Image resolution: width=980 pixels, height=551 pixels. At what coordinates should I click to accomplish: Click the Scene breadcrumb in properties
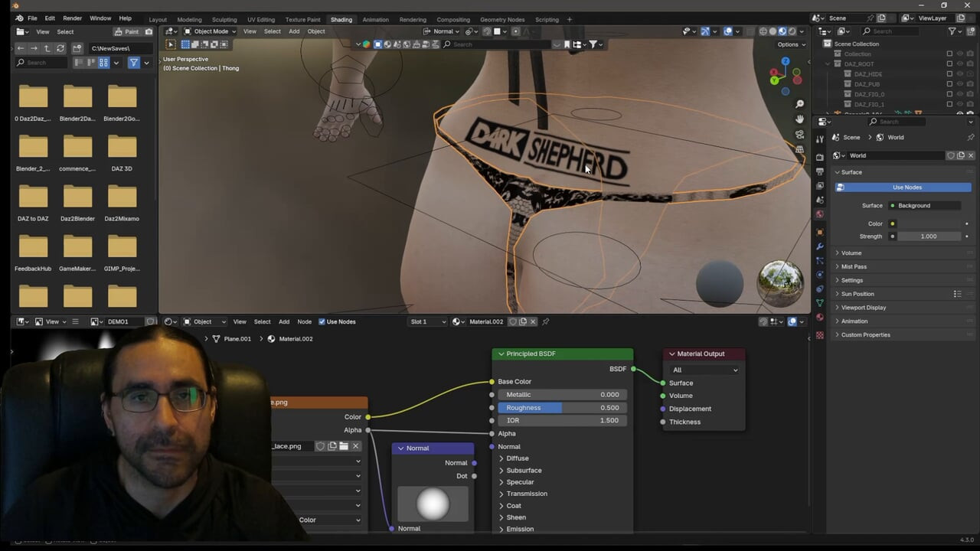[851, 137]
